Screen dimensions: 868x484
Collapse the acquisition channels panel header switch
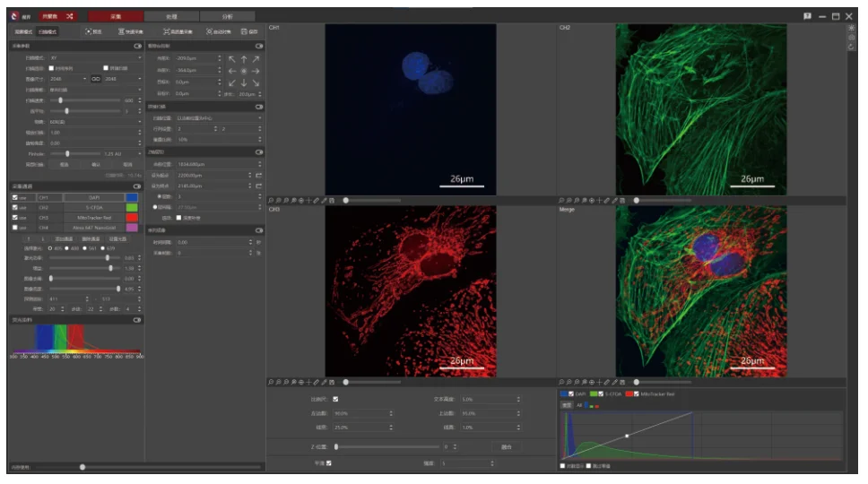coord(137,186)
